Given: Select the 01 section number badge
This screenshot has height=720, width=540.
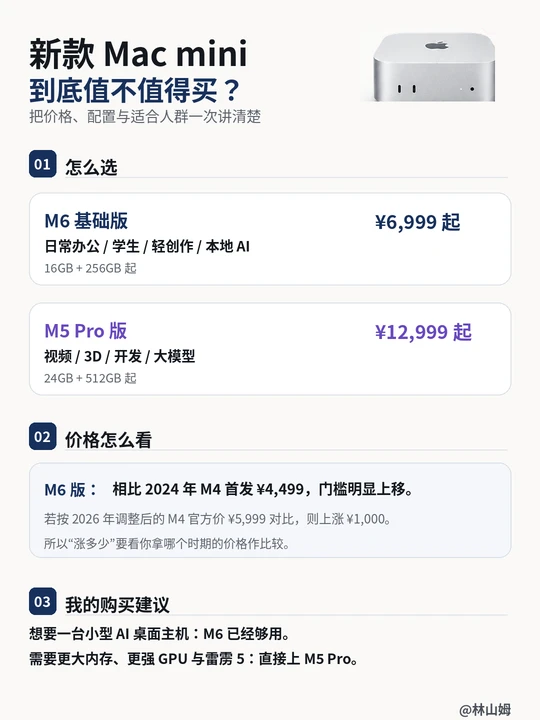Looking at the screenshot, I should tap(43, 164).
